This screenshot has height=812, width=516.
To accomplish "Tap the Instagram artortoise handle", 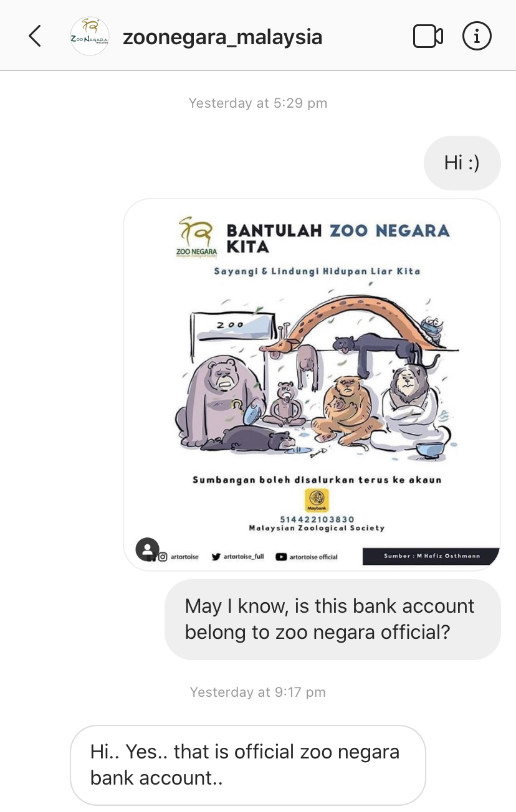I will [x=178, y=557].
